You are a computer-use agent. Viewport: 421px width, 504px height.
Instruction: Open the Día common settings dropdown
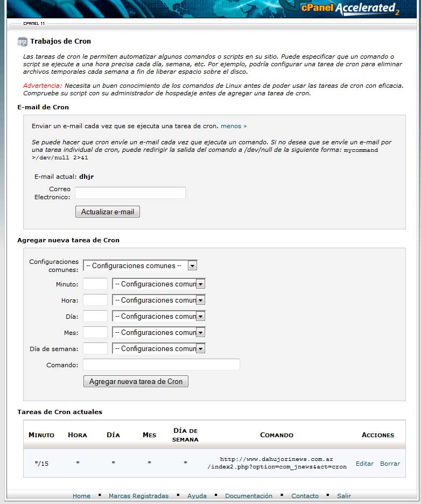159,316
